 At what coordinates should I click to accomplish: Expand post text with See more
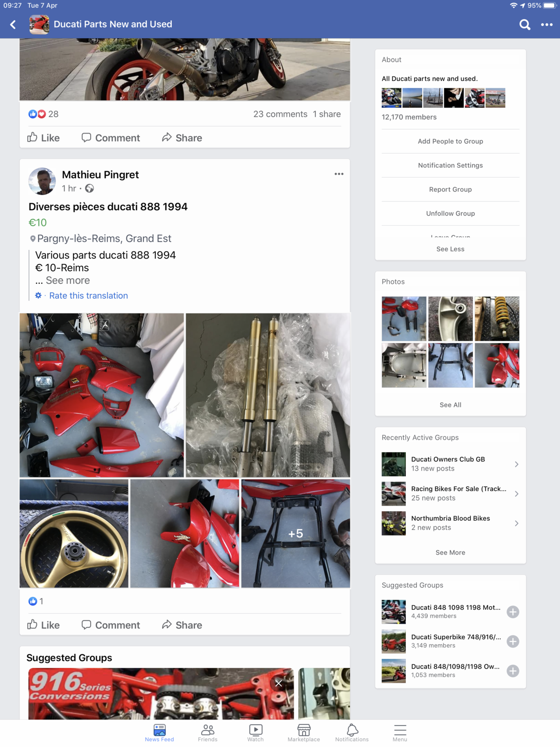click(x=68, y=281)
